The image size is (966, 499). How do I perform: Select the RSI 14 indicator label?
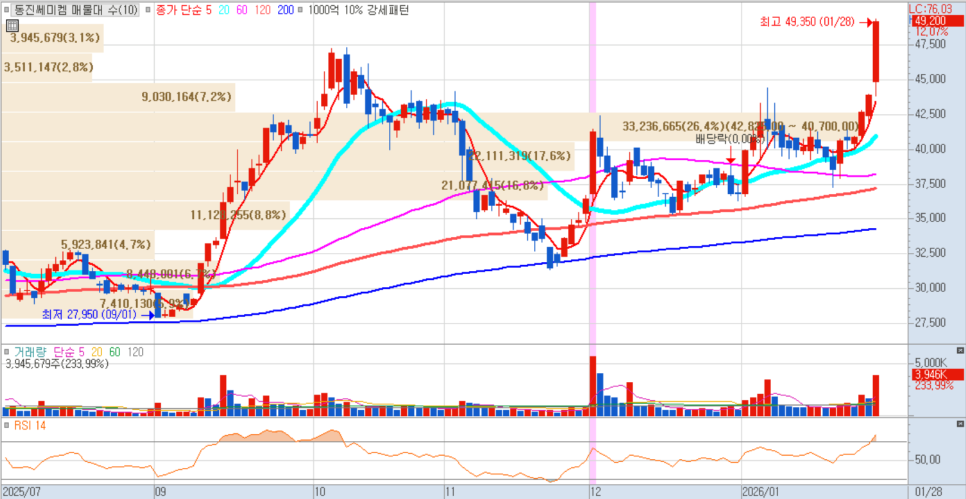point(29,425)
